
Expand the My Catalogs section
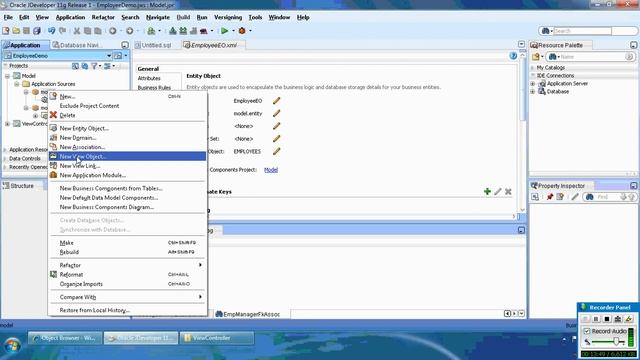(533, 67)
